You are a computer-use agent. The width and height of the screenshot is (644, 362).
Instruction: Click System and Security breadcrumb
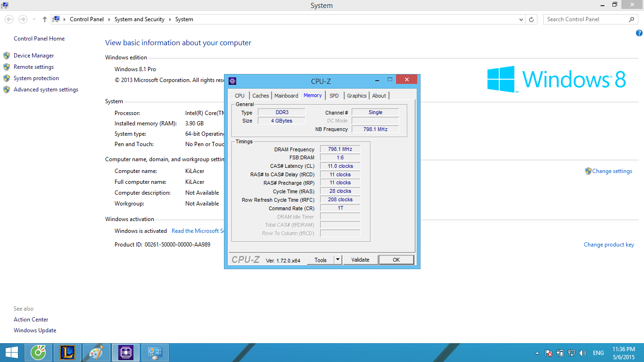point(139,19)
